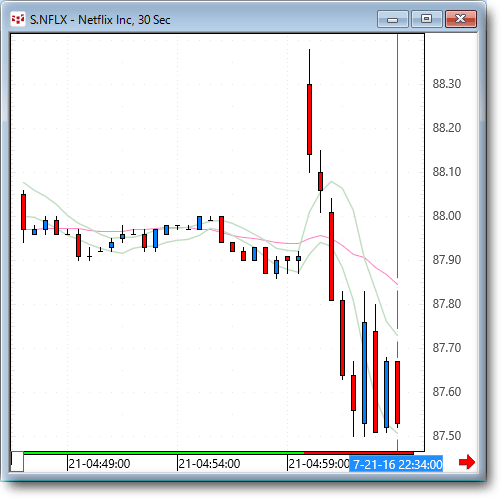Viewport: 504px width, 499px height.
Task: Click the red session bar above time axis
Action: (x=359, y=453)
